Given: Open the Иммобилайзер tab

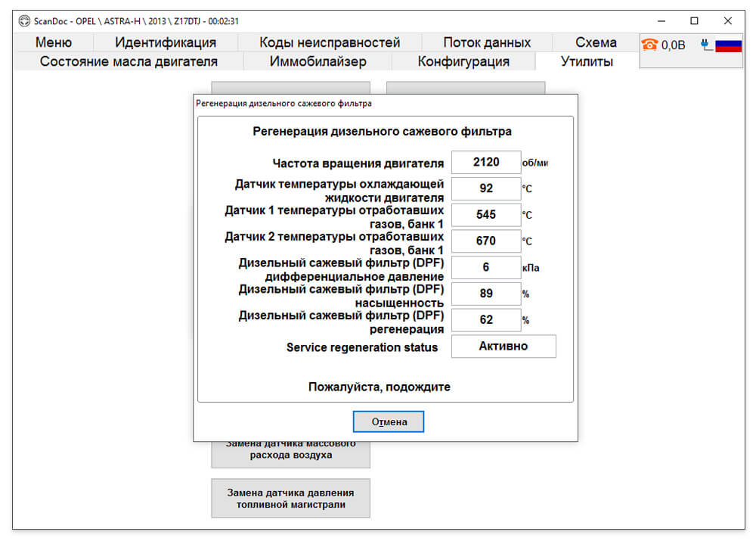Looking at the screenshot, I should tap(318, 61).
